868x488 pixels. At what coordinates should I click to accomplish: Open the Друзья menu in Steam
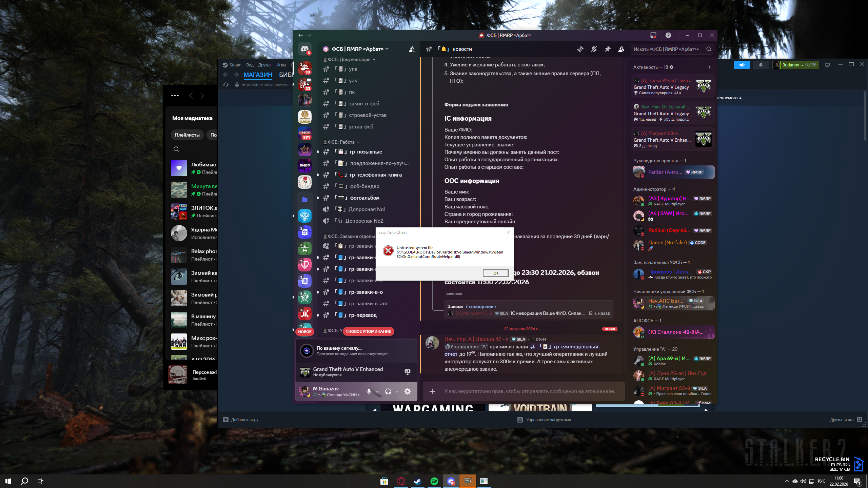[x=264, y=65]
